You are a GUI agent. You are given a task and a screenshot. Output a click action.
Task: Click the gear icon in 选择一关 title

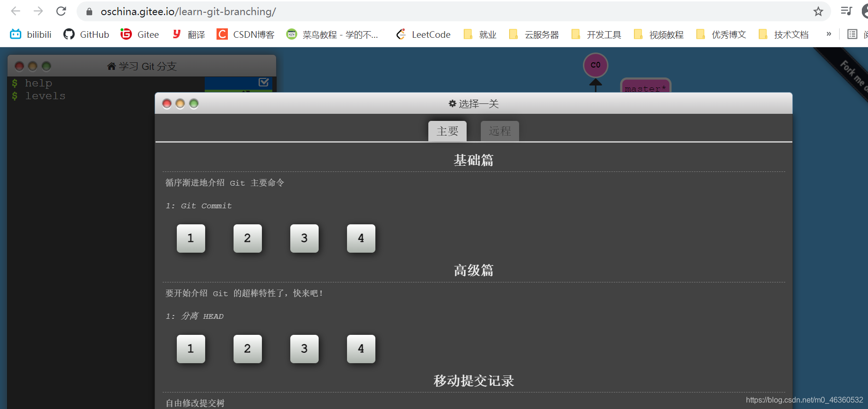452,103
